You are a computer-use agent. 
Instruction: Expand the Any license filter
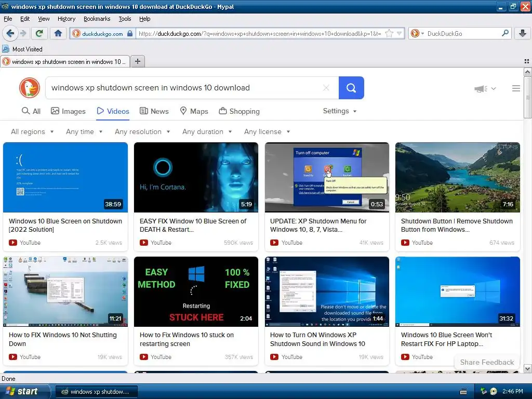click(267, 131)
